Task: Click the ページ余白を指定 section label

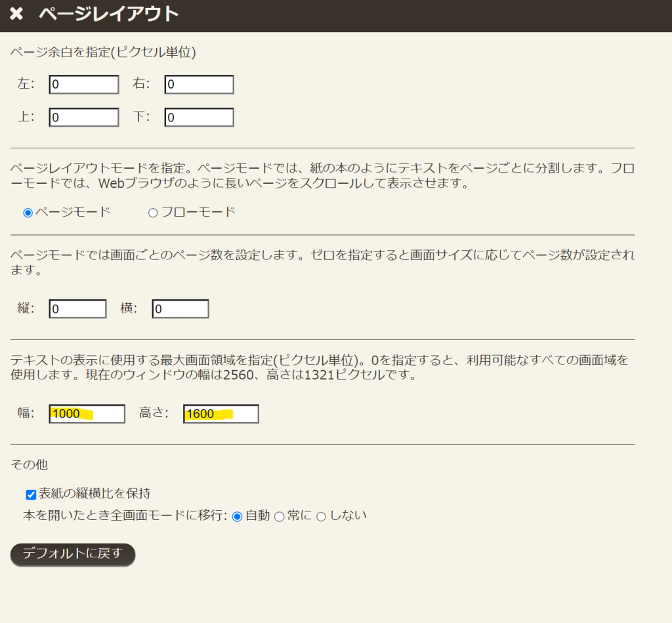Action: 103,52
